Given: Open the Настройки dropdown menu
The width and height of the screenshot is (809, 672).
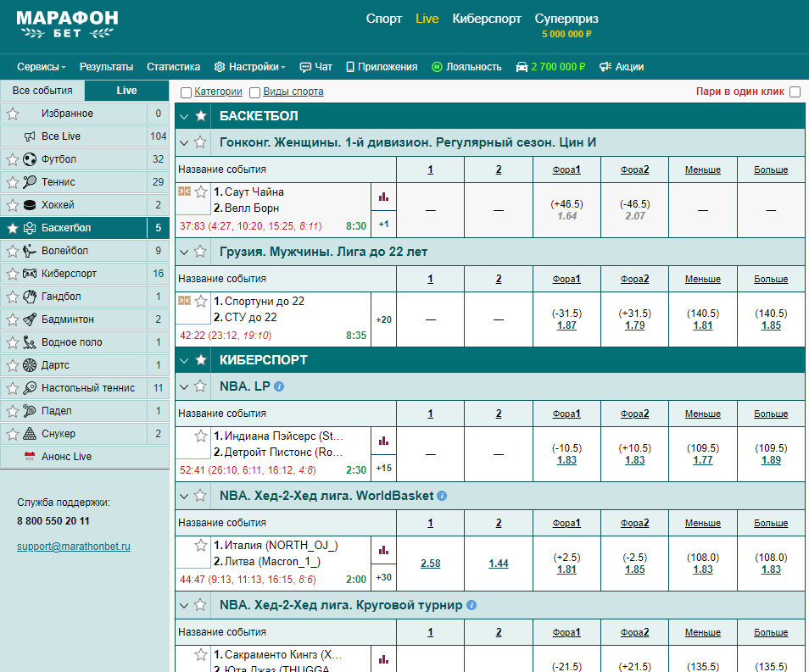Looking at the screenshot, I should point(249,67).
